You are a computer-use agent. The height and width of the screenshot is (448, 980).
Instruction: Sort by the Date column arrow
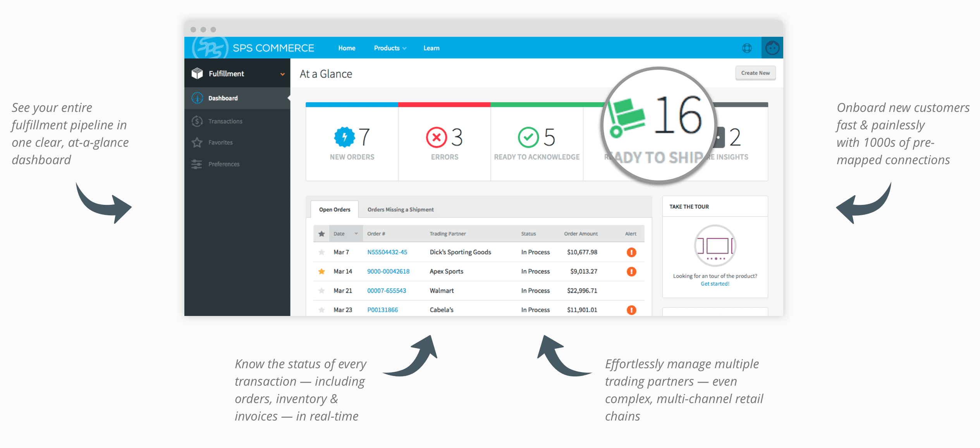(x=356, y=233)
